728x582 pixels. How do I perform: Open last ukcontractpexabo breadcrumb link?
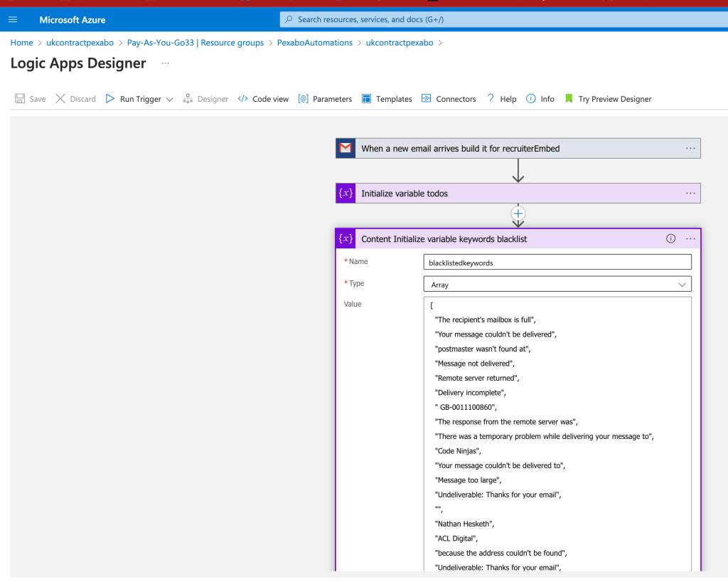[x=400, y=43]
